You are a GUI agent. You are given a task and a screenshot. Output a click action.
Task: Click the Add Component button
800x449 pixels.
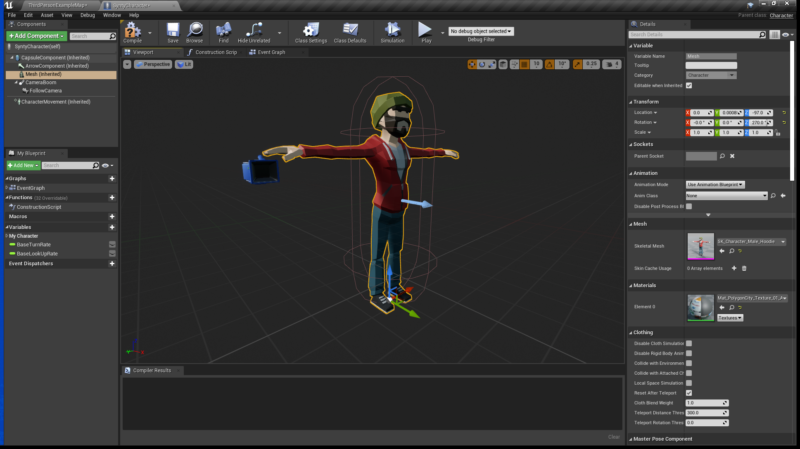[x=36, y=36]
